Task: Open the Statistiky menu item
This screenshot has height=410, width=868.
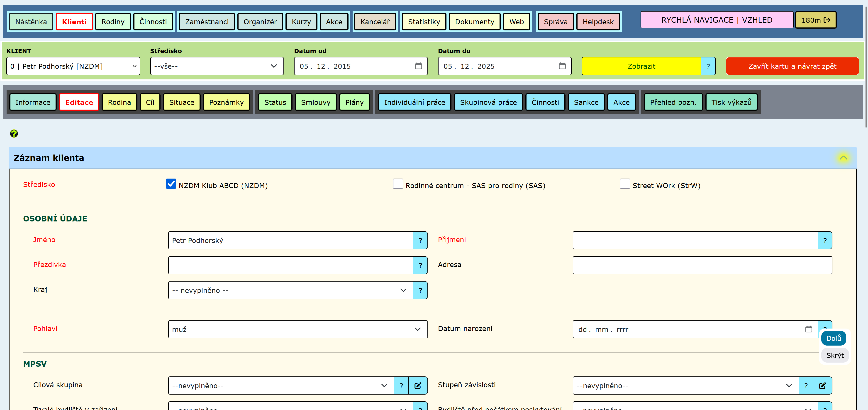Action: click(424, 22)
